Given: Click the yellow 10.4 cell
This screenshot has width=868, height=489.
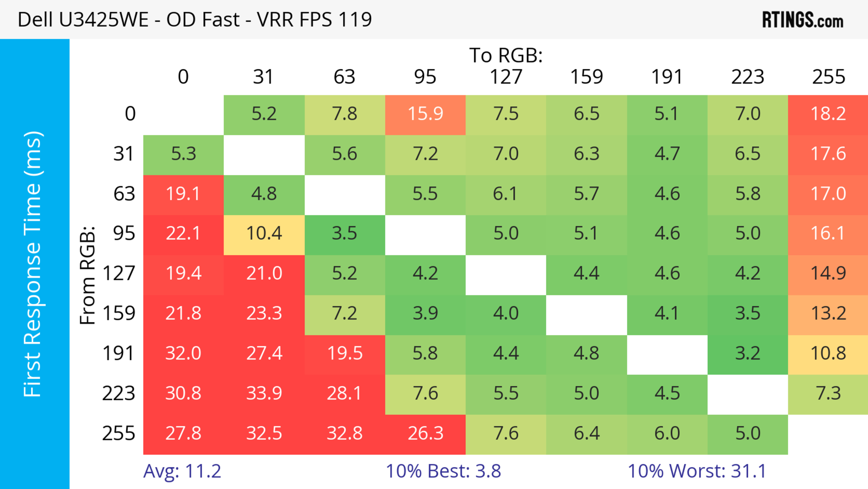Looking at the screenshot, I should [264, 233].
